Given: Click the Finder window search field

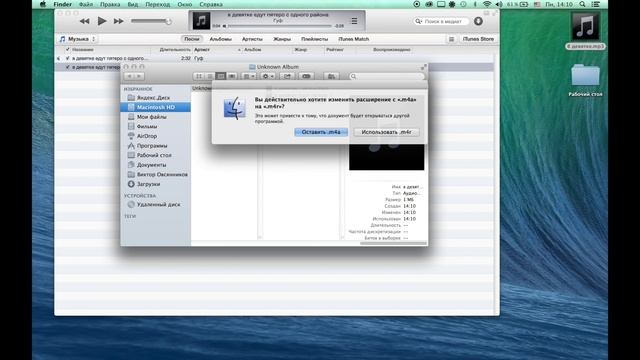Looking at the screenshot, I should (x=387, y=76).
